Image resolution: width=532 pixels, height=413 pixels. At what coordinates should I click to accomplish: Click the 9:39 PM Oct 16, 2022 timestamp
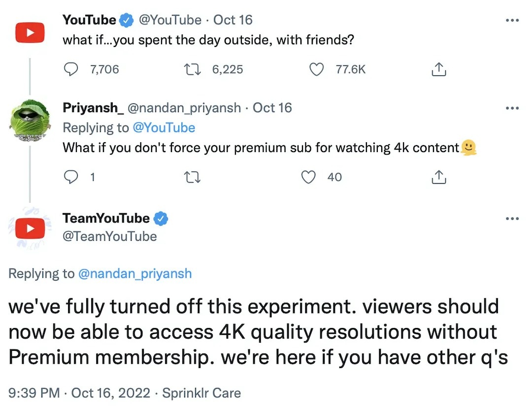point(79,393)
